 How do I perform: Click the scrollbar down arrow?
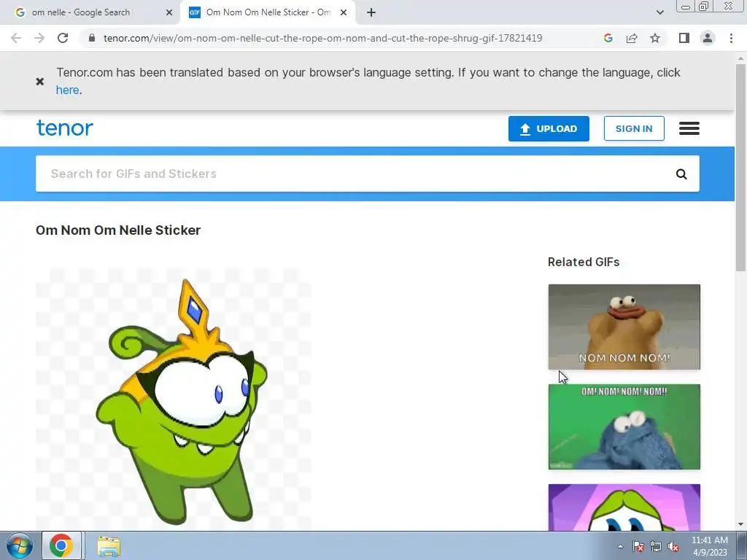740,524
